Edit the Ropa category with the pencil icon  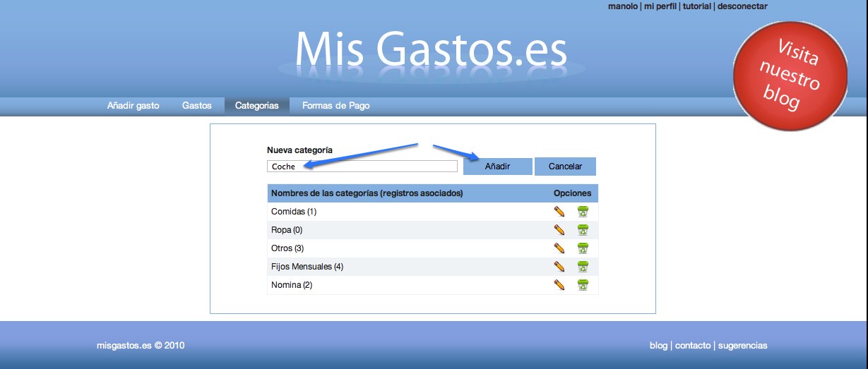tap(559, 229)
